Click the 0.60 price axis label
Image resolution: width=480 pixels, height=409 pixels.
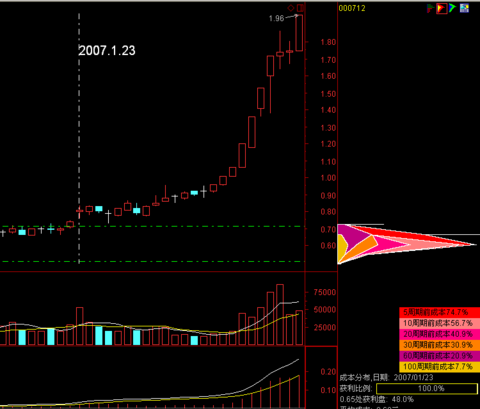pos(328,245)
